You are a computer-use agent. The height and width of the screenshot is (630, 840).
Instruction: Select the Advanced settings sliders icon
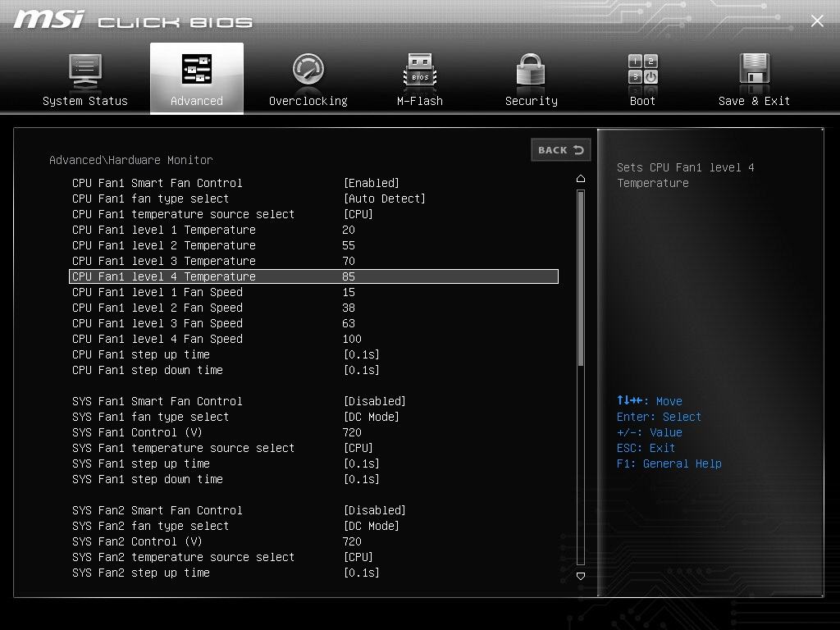click(x=197, y=69)
